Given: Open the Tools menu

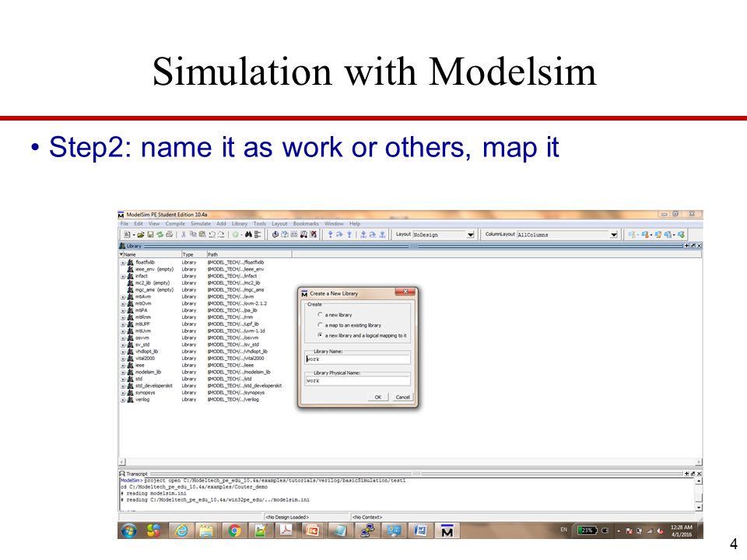Looking at the screenshot, I should click(260, 223).
